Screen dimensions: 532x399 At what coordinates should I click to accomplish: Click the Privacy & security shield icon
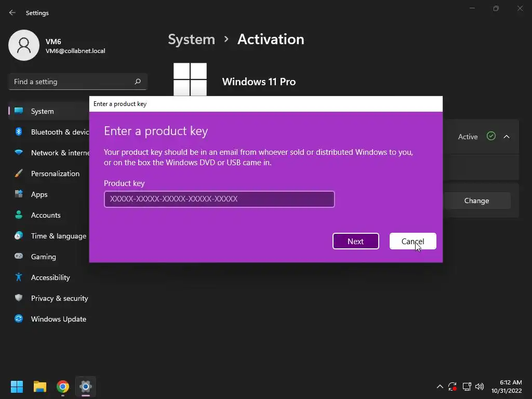click(19, 298)
